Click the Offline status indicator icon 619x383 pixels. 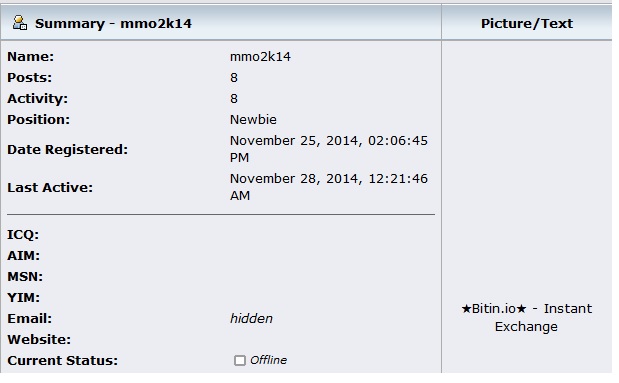pyautogui.click(x=239, y=360)
